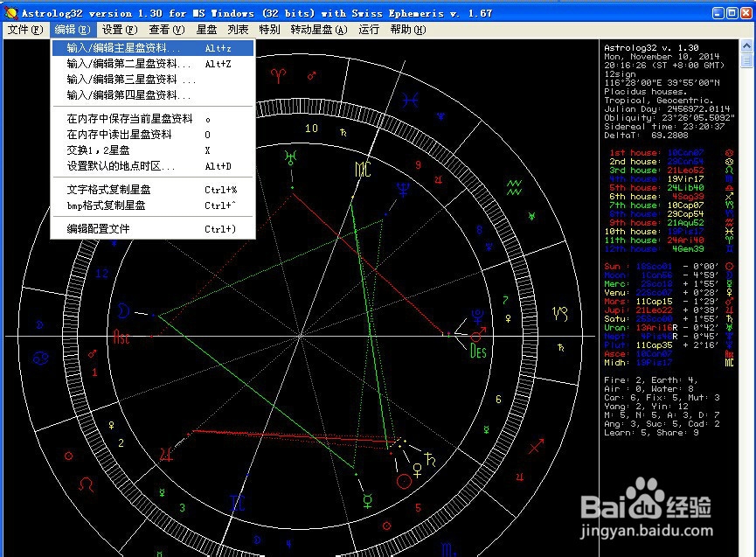Viewport: 756px width, 557px height.
Task: Click 'Sidereal time: 23:20:37' text
Action: pos(664,126)
